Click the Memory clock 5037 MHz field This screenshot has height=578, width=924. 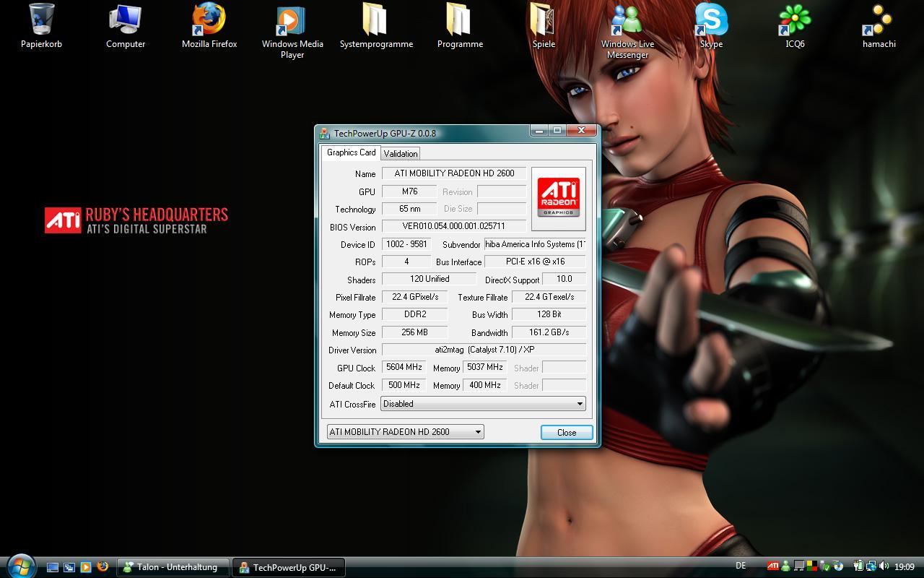pyautogui.click(x=484, y=367)
